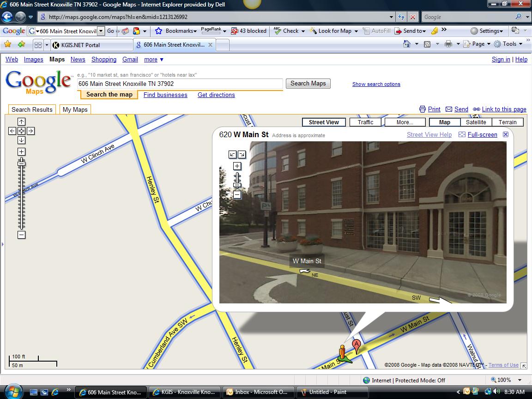The image size is (532, 399).
Task: Stop loading with the red X icon
Action: pyautogui.click(x=412, y=17)
